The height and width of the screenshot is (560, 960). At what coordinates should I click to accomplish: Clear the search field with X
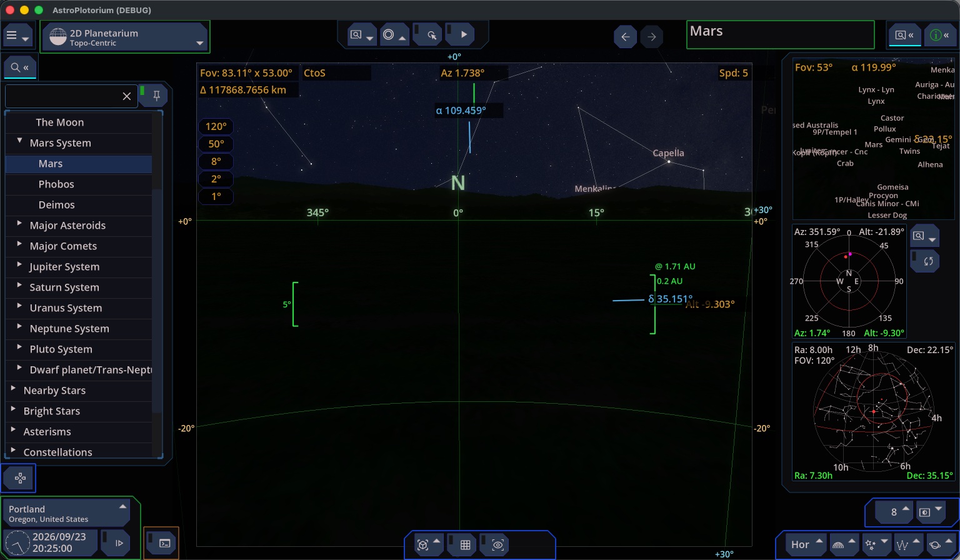pyautogui.click(x=127, y=96)
